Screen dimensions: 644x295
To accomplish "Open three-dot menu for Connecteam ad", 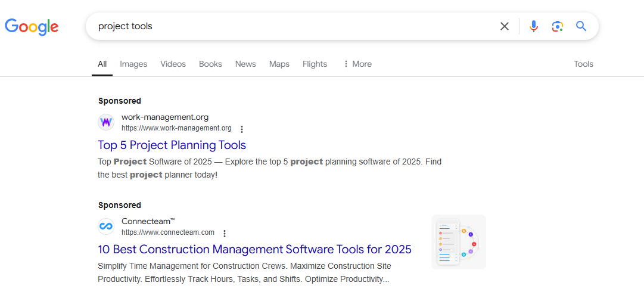I will click(225, 233).
